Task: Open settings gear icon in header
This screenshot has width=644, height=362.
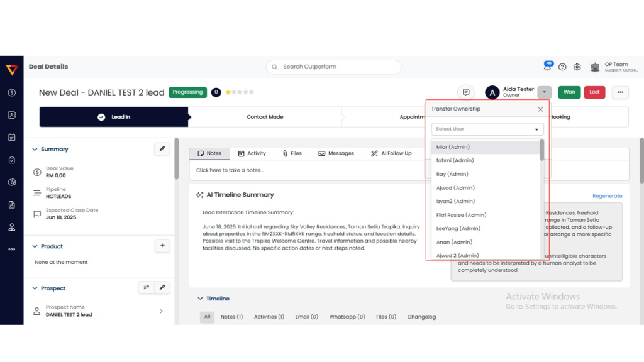Action: (577, 67)
